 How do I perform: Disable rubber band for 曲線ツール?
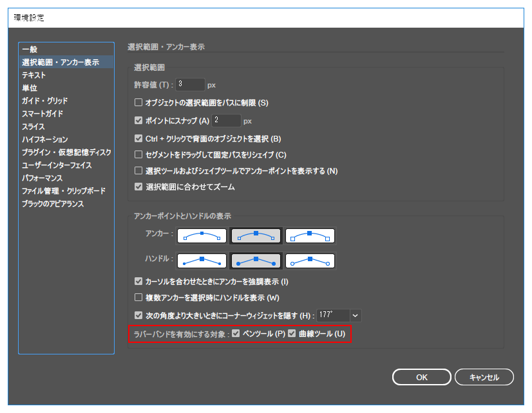(292, 333)
